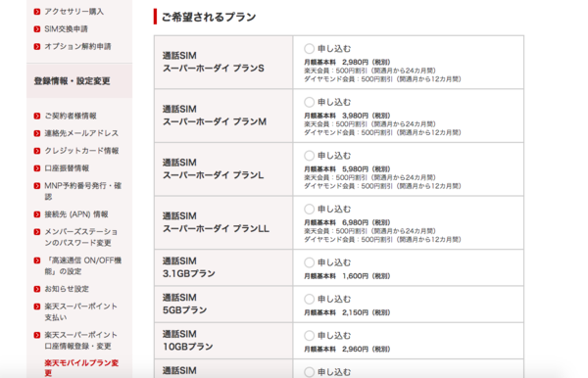
Task: Choose 申し込む radio for スーパーホーダイ プランLL
Action: [309, 209]
